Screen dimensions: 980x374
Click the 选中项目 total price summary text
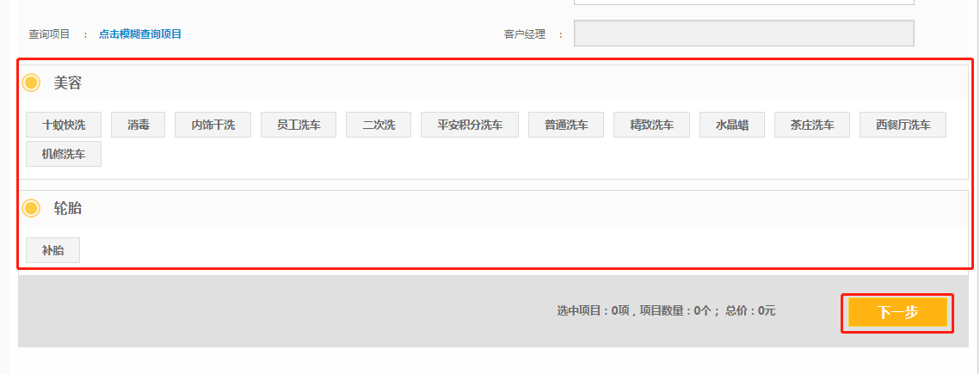[x=666, y=311]
